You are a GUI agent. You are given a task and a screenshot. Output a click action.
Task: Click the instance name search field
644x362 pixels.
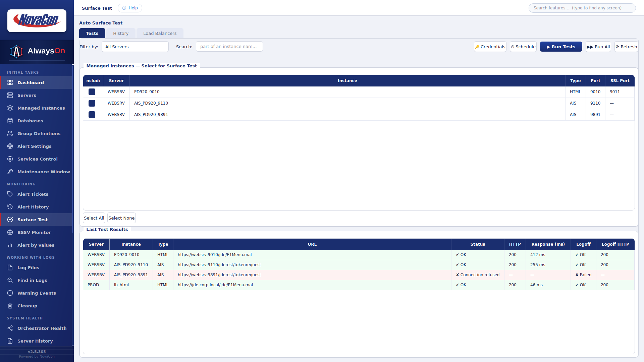pos(229,47)
